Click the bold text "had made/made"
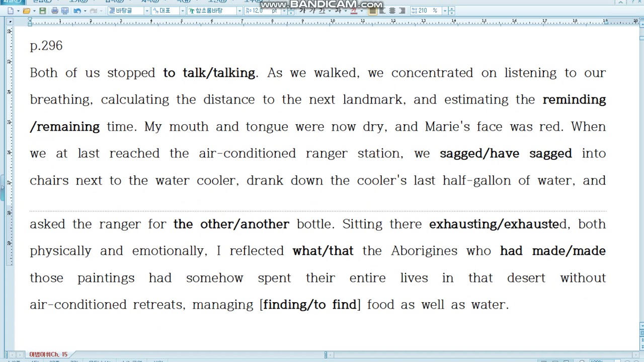 [x=553, y=251]
